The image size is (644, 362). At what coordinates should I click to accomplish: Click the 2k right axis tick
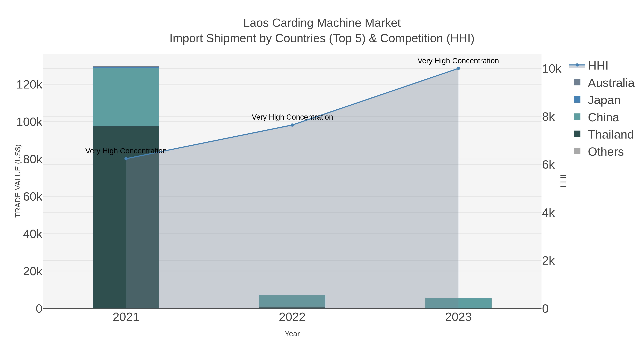pos(548,261)
